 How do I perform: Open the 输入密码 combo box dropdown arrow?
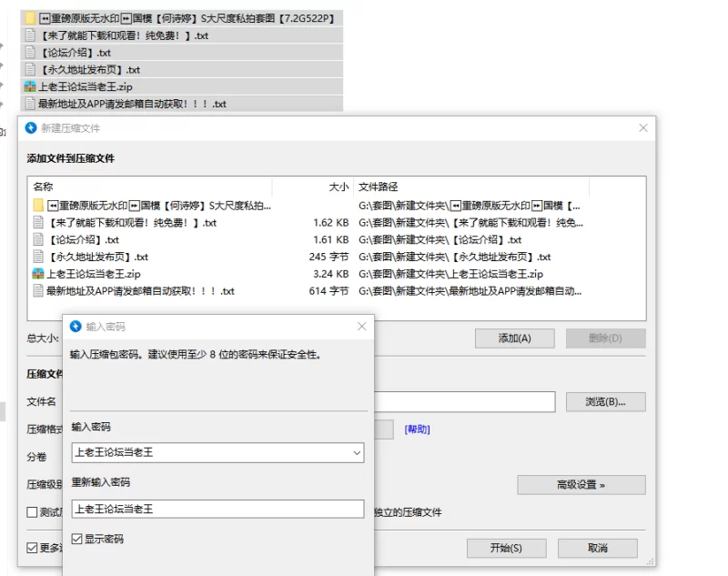[x=357, y=452]
